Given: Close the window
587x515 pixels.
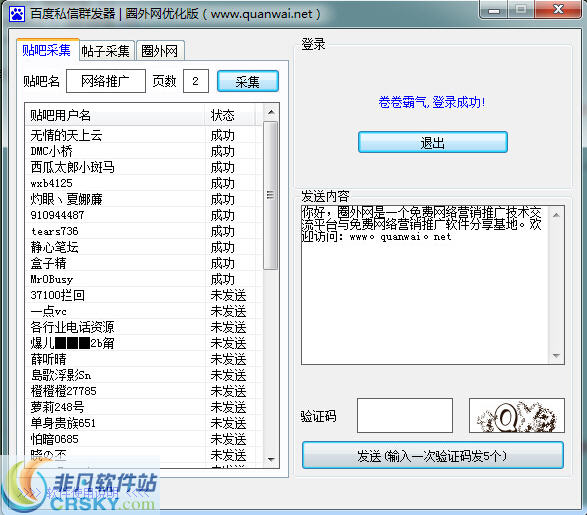Looking at the screenshot, I should tap(559, 9).
